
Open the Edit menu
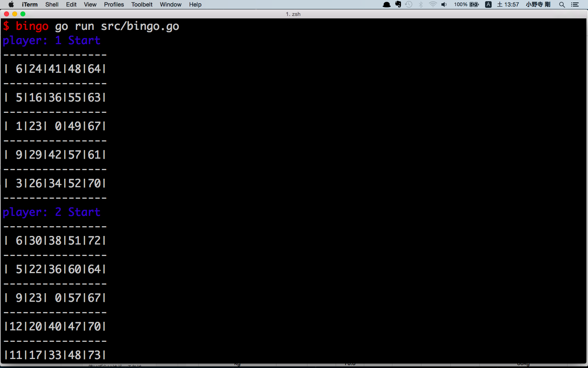pyautogui.click(x=71, y=4)
